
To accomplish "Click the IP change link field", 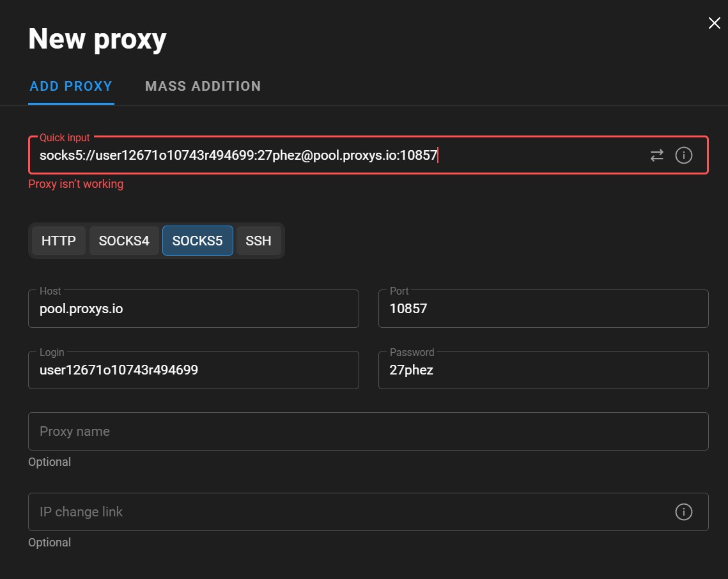I will pyautogui.click(x=320, y=511).
